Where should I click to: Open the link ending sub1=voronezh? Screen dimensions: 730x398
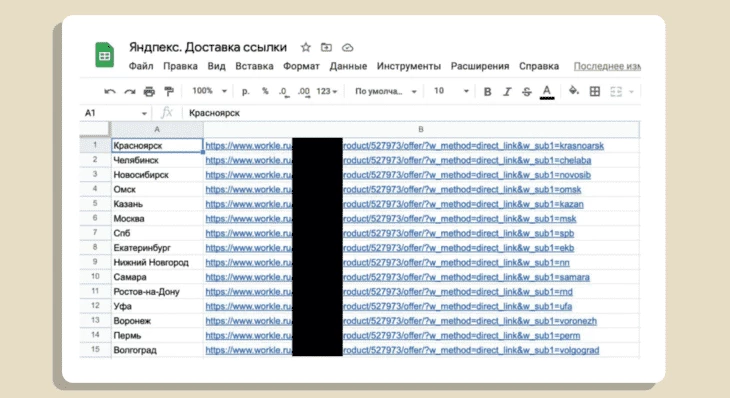pos(401,321)
